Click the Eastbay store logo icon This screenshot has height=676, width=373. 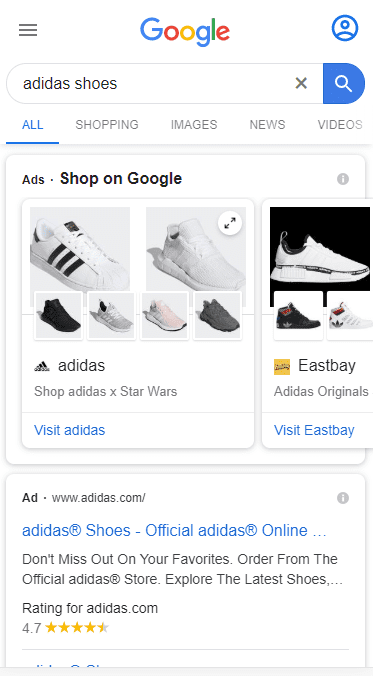(x=282, y=367)
